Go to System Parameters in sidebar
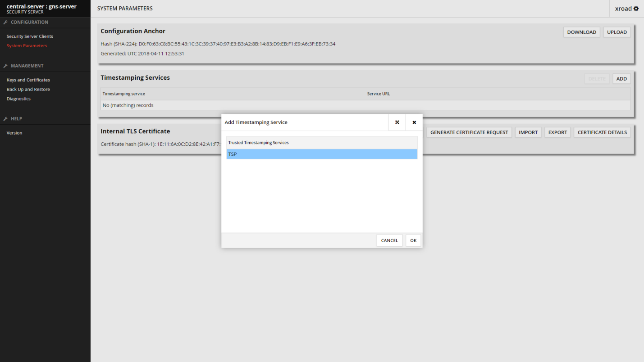Image resolution: width=644 pixels, height=362 pixels. click(27, 46)
